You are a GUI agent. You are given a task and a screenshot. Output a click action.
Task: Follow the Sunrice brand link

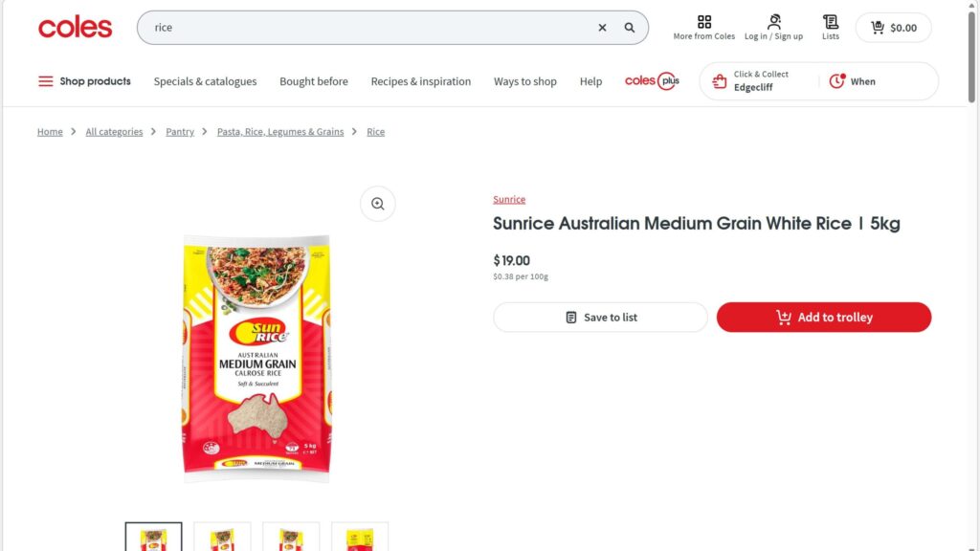pyautogui.click(x=509, y=200)
